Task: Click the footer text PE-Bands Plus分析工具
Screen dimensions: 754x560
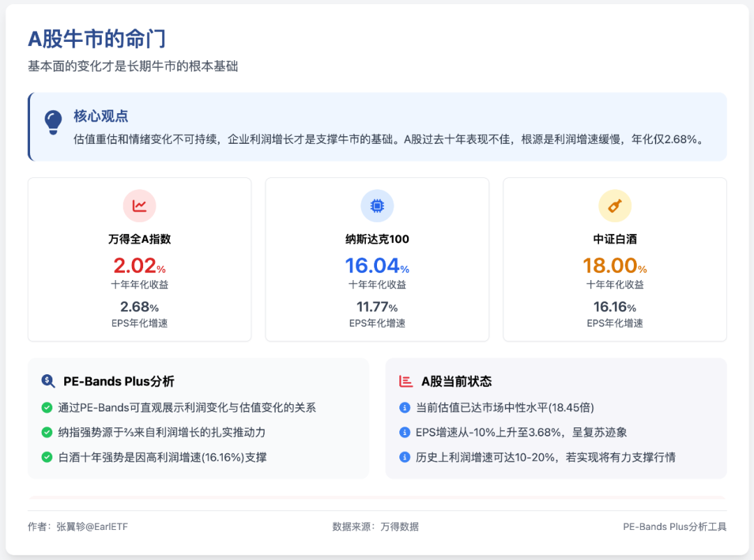Action: (674, 526)
